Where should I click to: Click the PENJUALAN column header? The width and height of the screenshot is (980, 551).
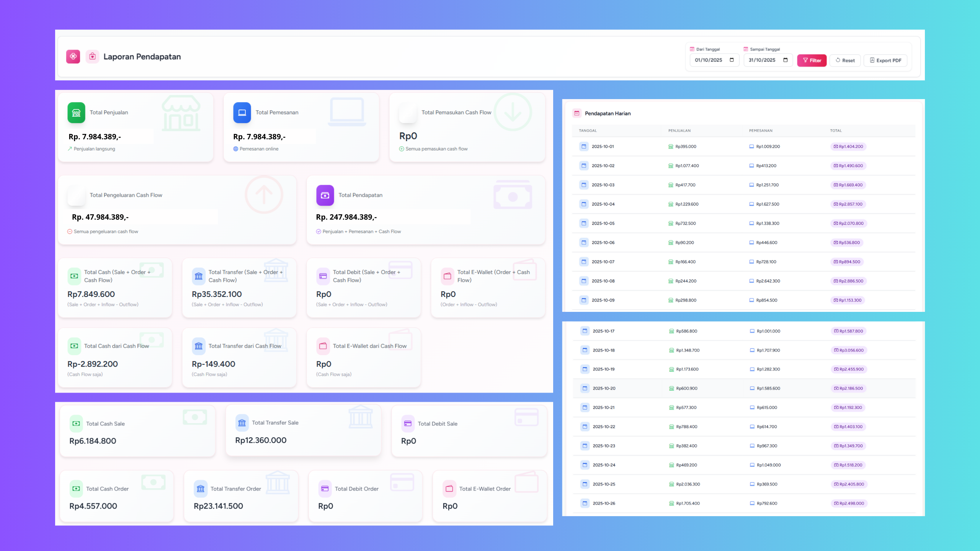(x=679, y=130)
